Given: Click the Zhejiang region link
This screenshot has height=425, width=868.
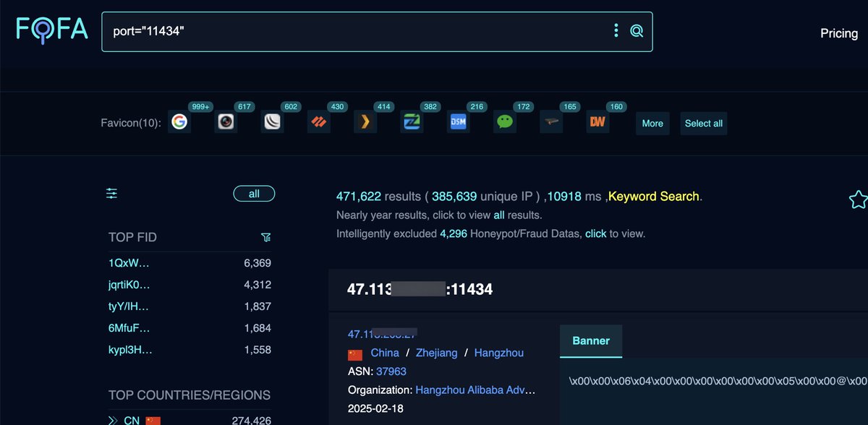Looking at the screenshot, I should click(436, 353).
